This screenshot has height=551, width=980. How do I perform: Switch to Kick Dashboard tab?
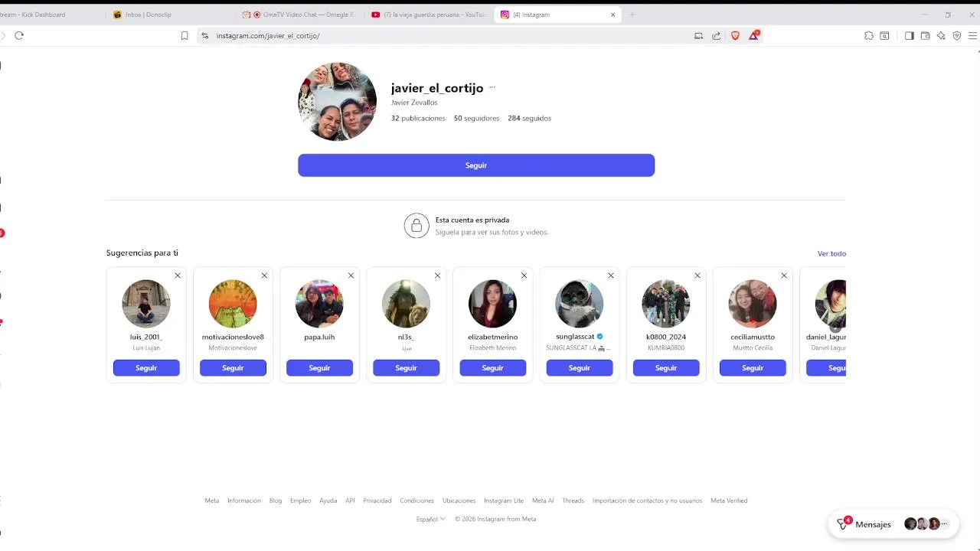click(x=50, y=15)
